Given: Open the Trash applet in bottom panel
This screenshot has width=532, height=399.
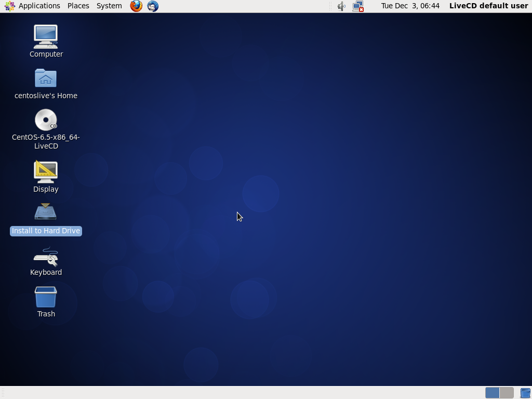Looking at the screenshot, I should pos(525,393).
